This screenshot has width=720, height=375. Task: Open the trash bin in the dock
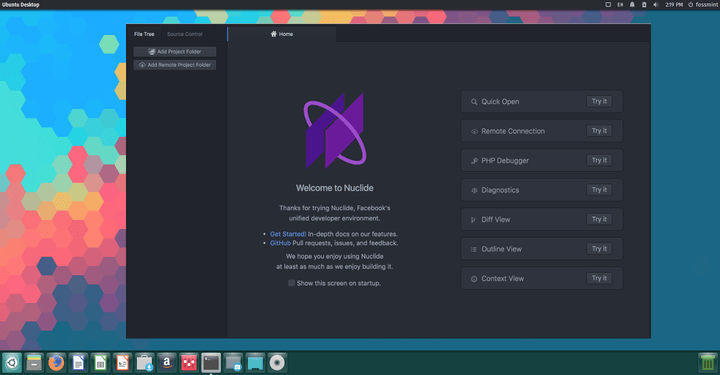(x=708, y=363)
